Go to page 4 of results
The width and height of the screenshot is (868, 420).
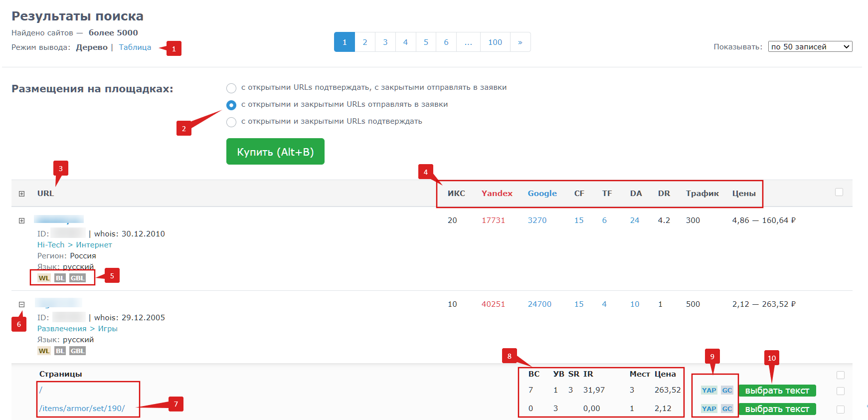coord(405,42)
